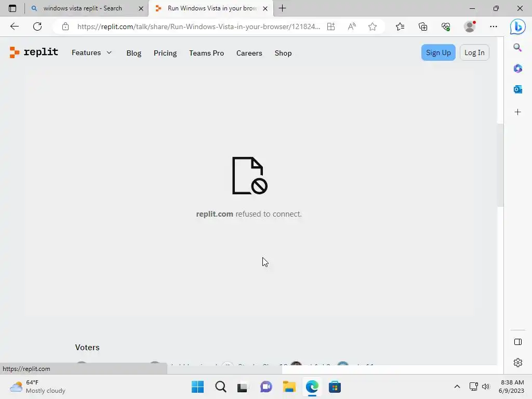
Task: Activate Read aloud icon
Action: [x=352, y=26]
